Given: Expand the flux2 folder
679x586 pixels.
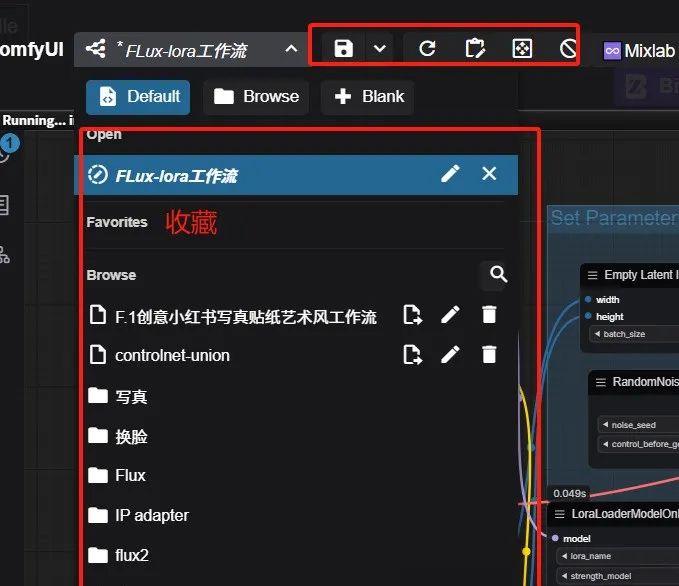Looking at the screenshot, I should click(118, 555).
